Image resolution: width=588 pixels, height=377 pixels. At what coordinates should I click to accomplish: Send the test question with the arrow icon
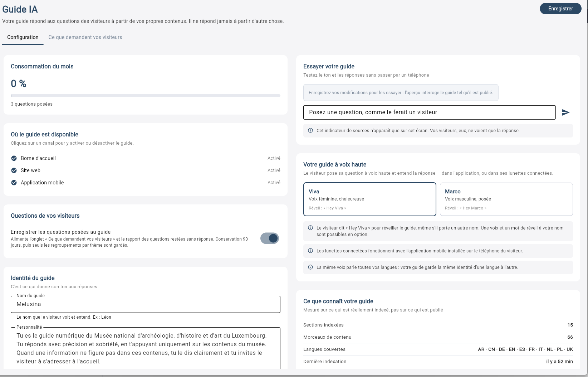pyautogui.click(x=565, y=112)
